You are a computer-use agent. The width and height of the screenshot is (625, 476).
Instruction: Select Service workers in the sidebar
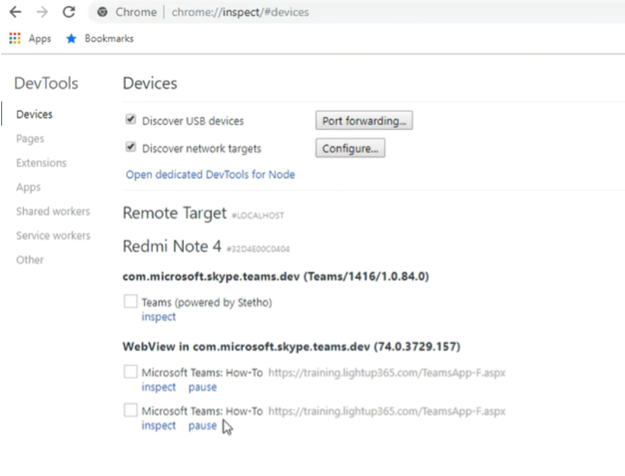tap(53, 236)
